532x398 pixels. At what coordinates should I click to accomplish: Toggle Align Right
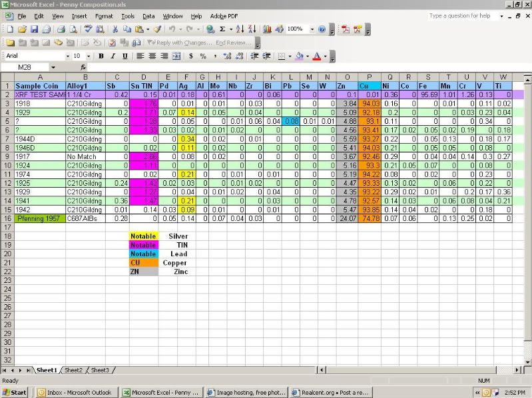coord(164,57)
